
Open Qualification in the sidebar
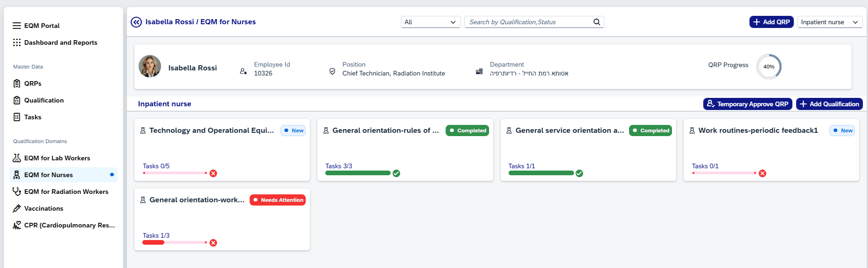44,100
